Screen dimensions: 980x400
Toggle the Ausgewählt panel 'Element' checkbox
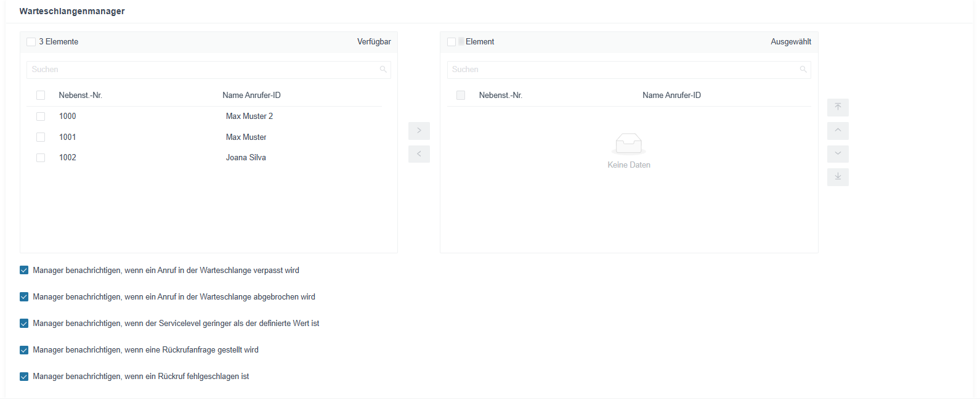(452, 42)
